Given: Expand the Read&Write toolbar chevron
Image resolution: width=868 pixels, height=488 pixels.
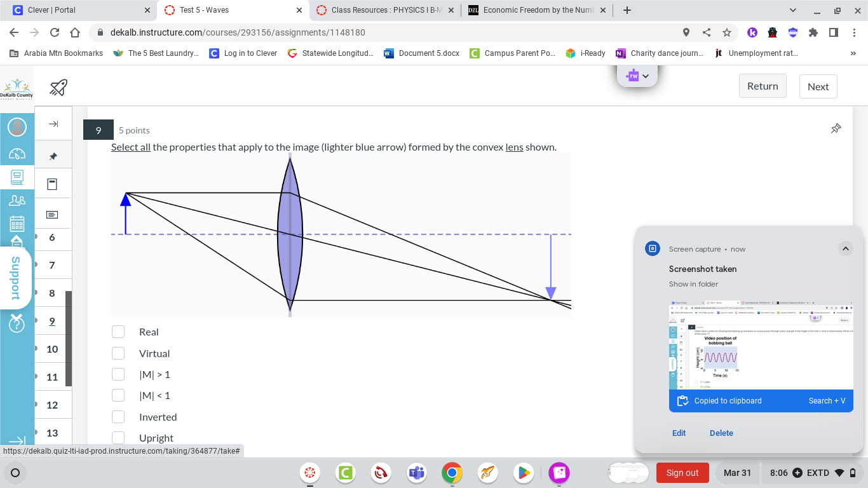Looking at the screenshot, I should pyautogui.click(x=646, y=76).
